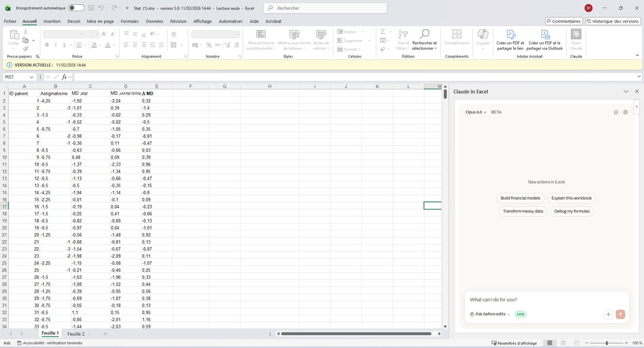Expand the Name Box dropdown arrow
This screenshot has height=348, width=644.
pyautogui.click(x=32, y=77)
